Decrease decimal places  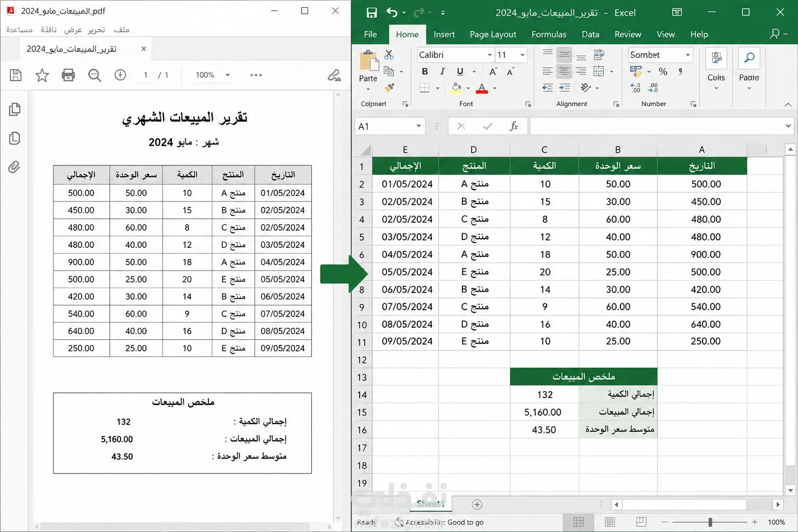[x=653, y=88]
